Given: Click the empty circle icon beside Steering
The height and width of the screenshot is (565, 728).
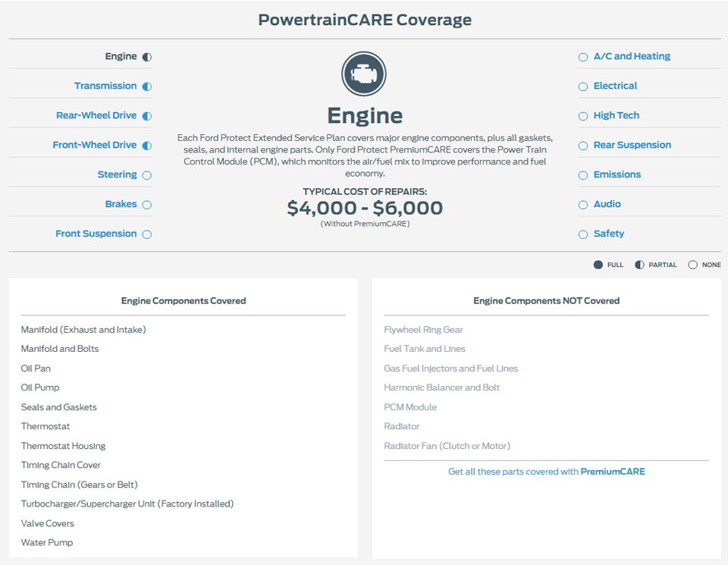Looking at the screenshot, I should [x=146, y=175].
